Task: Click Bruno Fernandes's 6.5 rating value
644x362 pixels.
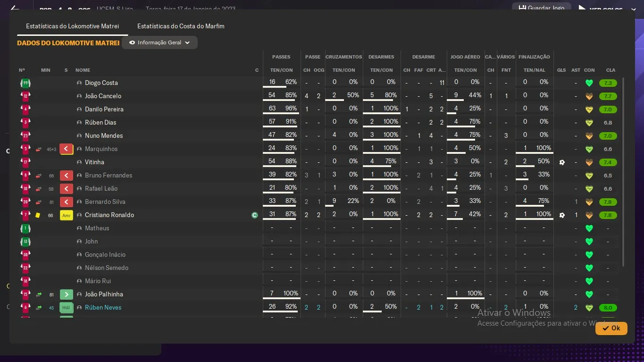Action: click(x=608, y=176)
